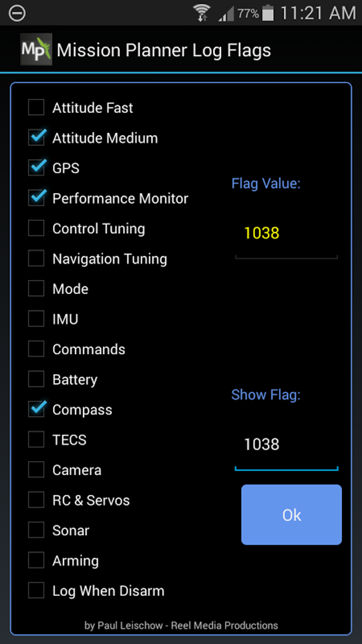Toggle the Mode checkbox

click(37, 289)
